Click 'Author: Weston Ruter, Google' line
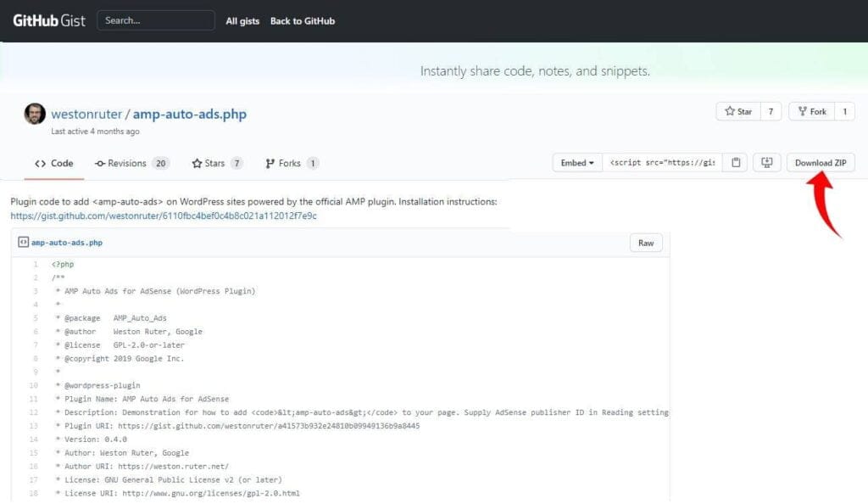The width and height of the screenshot is (868, 504). point(122,452)
